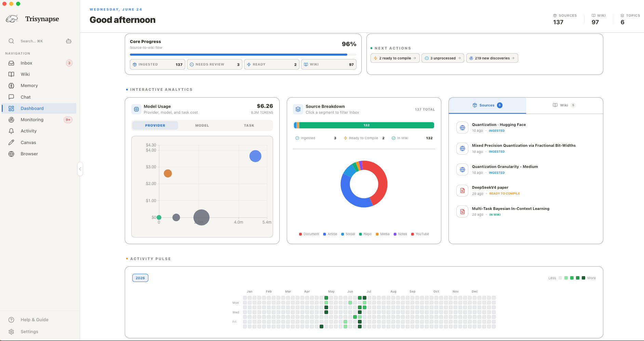The image size is (644, 341).
Task: Click the green In Wiki bar segment
Action: (x=366, y=125)
